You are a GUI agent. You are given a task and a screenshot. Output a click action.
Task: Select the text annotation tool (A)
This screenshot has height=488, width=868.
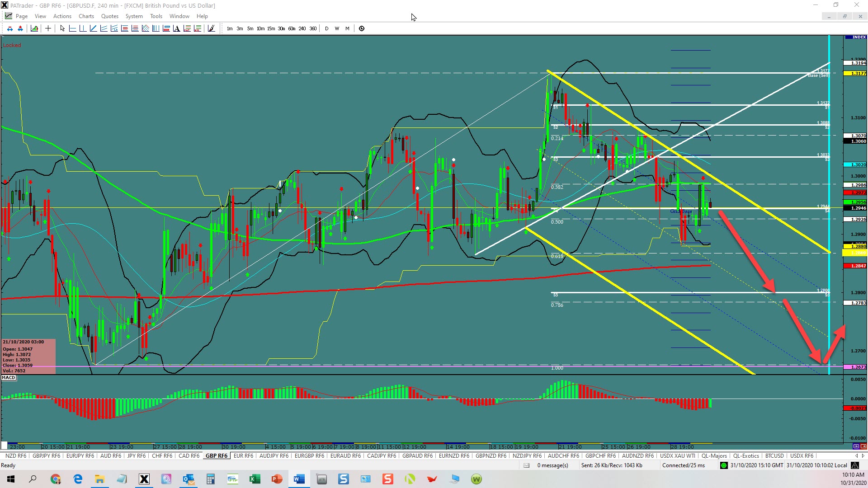[x=176, y=28]
